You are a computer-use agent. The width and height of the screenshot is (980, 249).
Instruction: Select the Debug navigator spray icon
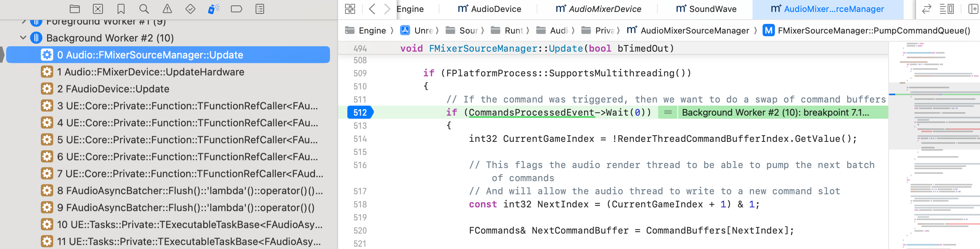tap(213, 9)
